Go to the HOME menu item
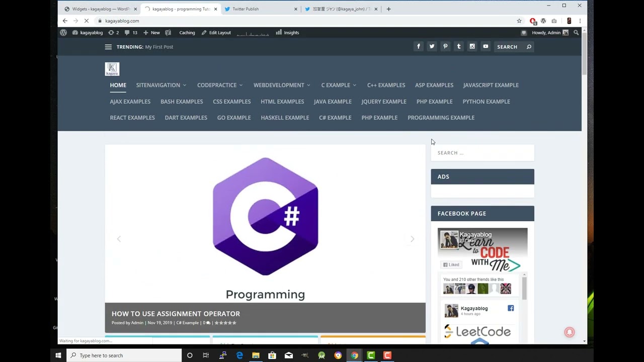 coord(118,85)
